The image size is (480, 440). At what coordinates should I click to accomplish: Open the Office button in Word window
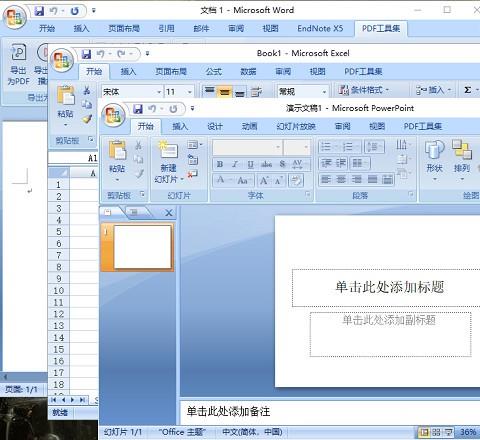coord(15,17)
